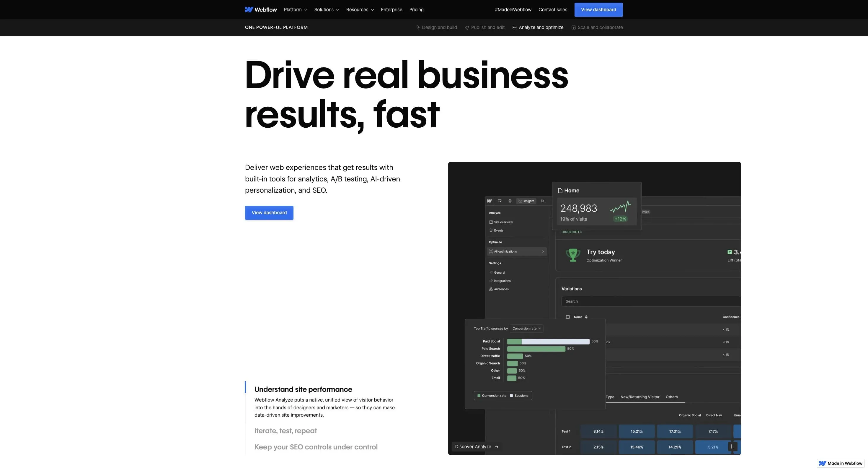Expand All optimizations chevron in sidebar
Image resolution: width=868 pixels, height=471 pixels.
(543, 251)
